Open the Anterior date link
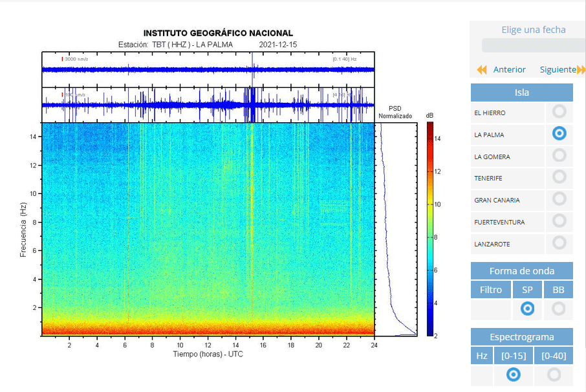 click(509, 69)
